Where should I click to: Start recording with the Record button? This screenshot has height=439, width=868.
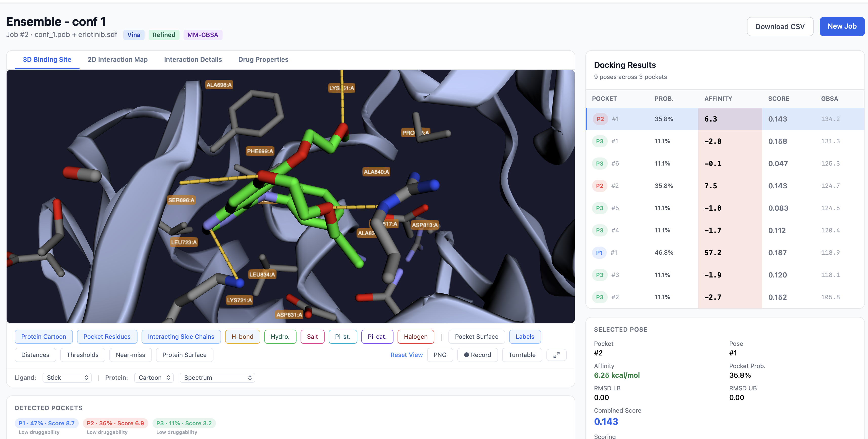point(477,355)
